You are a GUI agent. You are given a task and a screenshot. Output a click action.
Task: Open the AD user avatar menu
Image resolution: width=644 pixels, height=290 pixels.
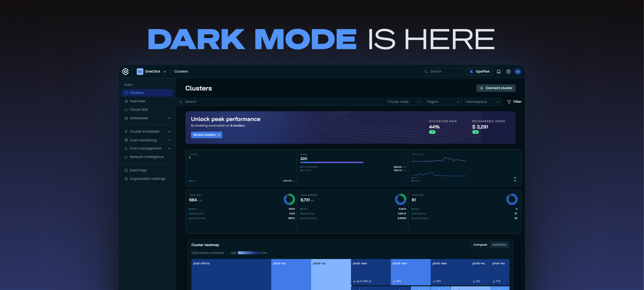(x=518, y=72)
